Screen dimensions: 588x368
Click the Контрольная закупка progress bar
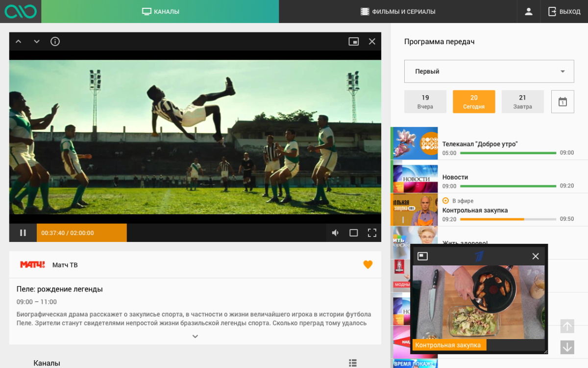(508, 219)
